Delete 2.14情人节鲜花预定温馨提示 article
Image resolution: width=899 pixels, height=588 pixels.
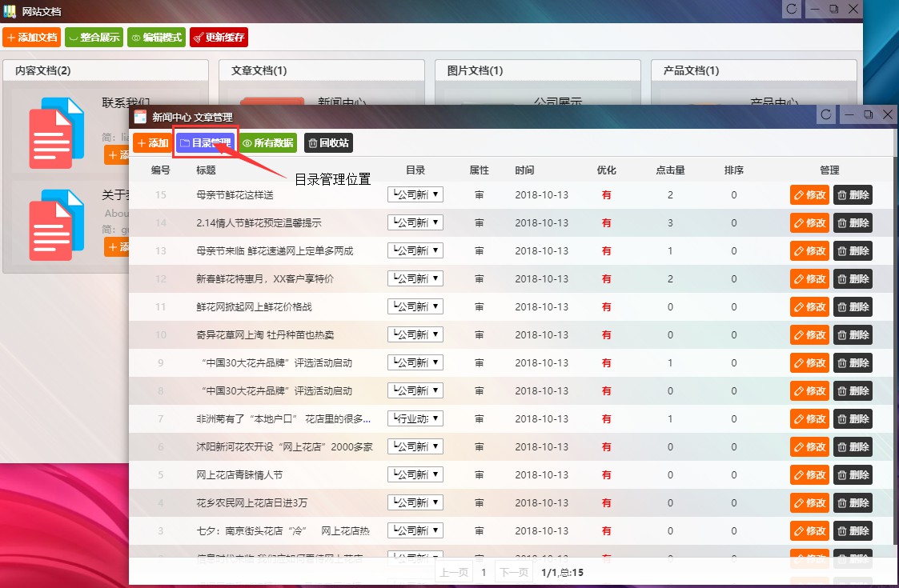(853, 223)
